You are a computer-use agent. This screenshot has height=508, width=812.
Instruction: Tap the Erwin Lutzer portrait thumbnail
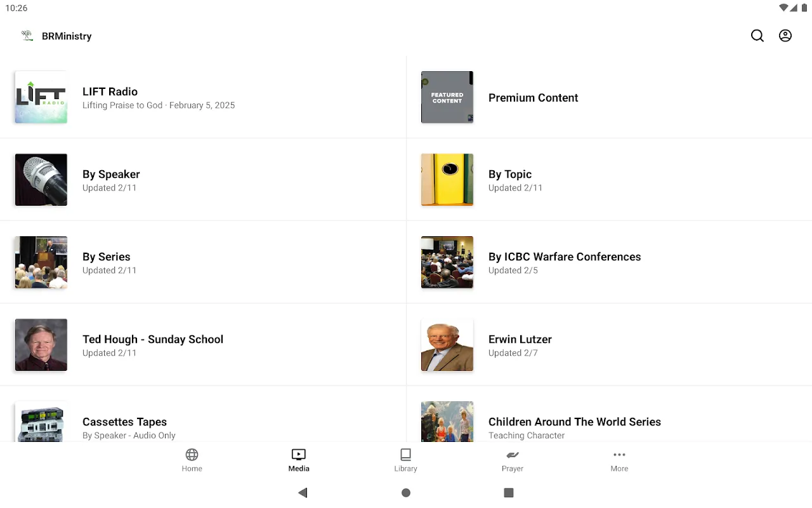447,345
